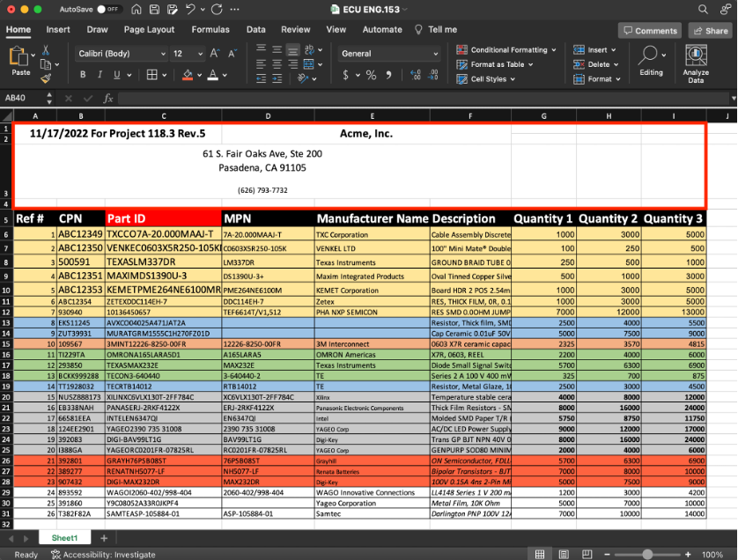Cut selection with the scissors icon

(46, 49)
